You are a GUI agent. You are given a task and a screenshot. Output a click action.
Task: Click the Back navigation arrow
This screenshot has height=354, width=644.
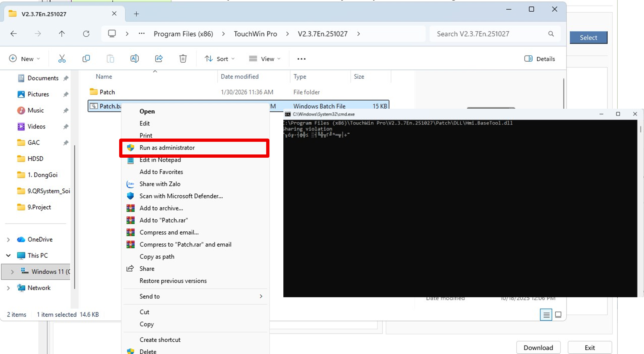point(14,34)
